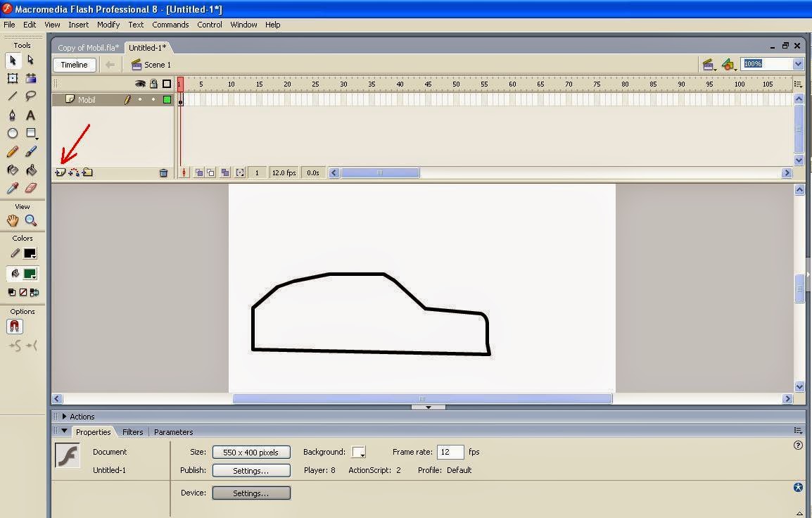The image size is (812, 518).
Task: Open the zoom percentage dropdown
Action: coord(797,64)
